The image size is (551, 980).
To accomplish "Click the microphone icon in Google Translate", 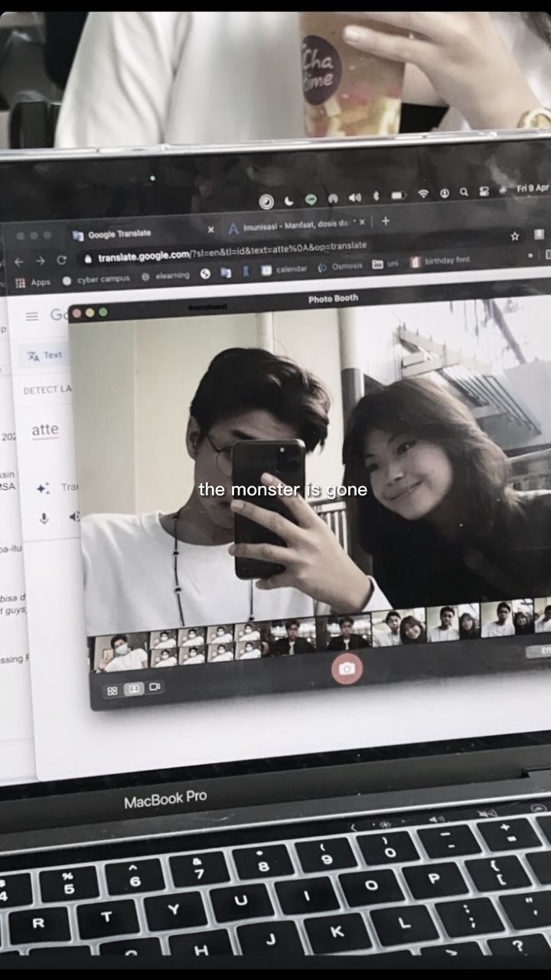I will pyautogui.click(x=44, y=518).
